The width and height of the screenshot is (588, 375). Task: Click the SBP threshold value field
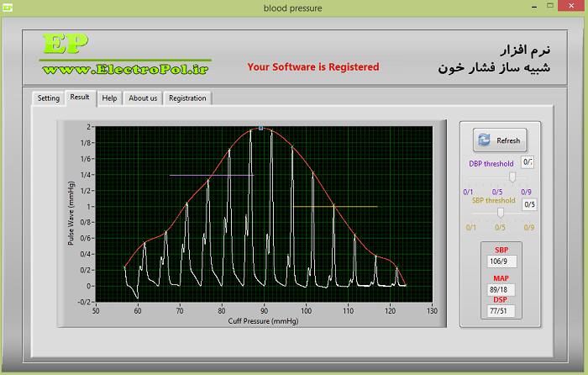(529, 204)
